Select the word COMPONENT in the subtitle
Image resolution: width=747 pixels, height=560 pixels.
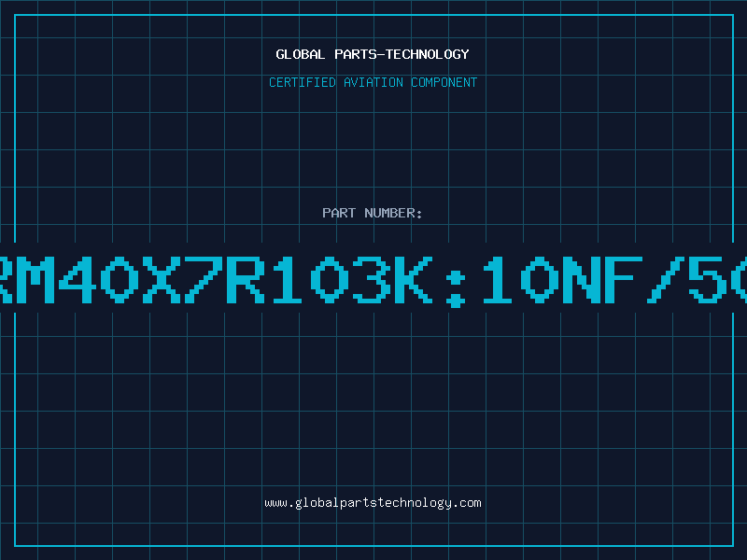point(444,82)
